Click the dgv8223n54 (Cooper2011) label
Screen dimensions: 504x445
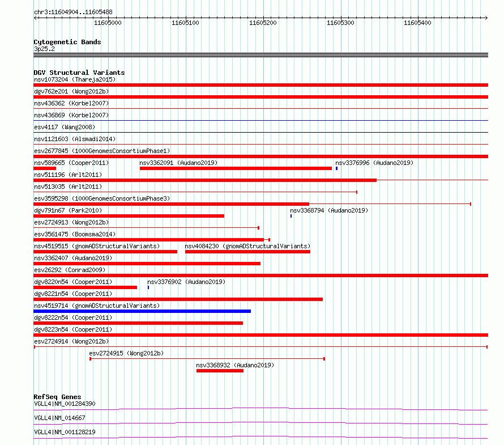click(x=73, y=329)
